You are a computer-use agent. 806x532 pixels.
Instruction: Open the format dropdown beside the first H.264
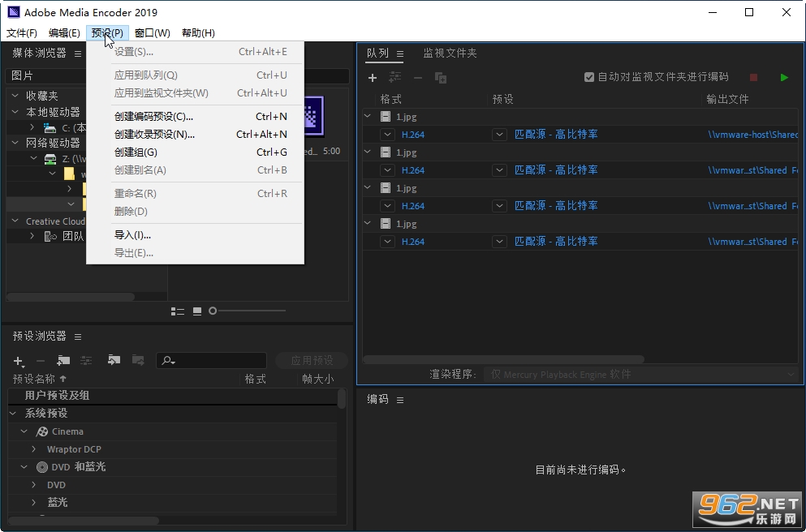click(x=388, y=135)
